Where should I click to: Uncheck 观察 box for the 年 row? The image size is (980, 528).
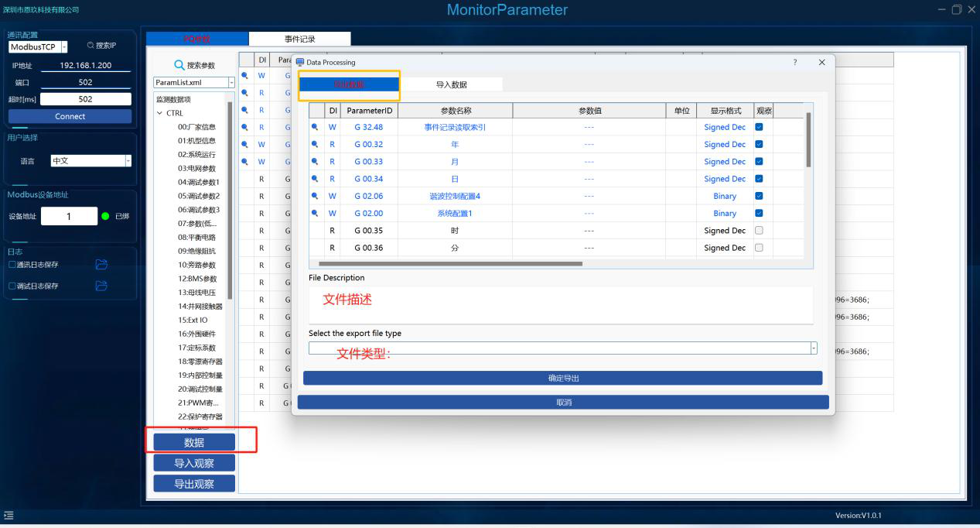(x=759, y=144)
